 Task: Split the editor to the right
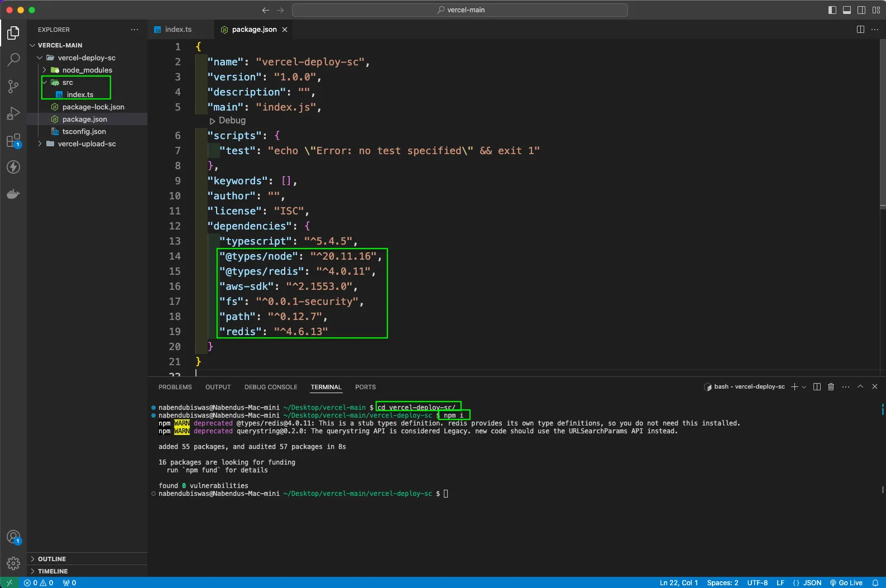click(x=860, y=30)
